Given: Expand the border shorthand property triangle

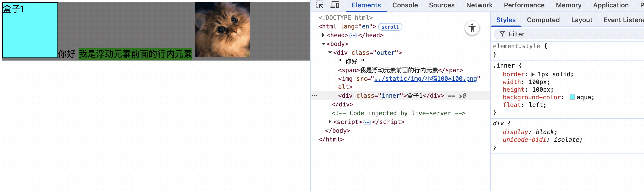Looking at the screenshot, I should coord(533,74).
